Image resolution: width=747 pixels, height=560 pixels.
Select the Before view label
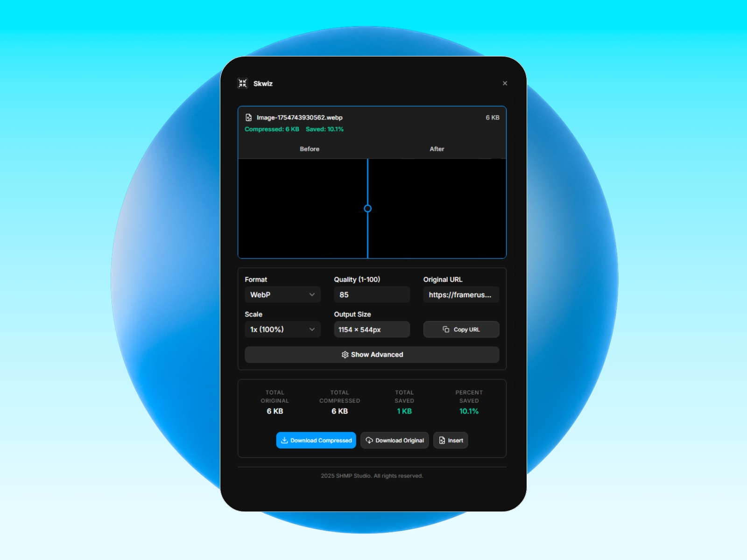pyautogui.click(x=310, y=149)
